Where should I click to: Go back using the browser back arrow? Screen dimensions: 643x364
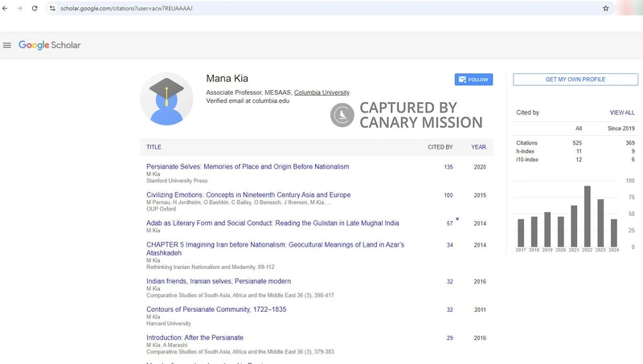5,8
